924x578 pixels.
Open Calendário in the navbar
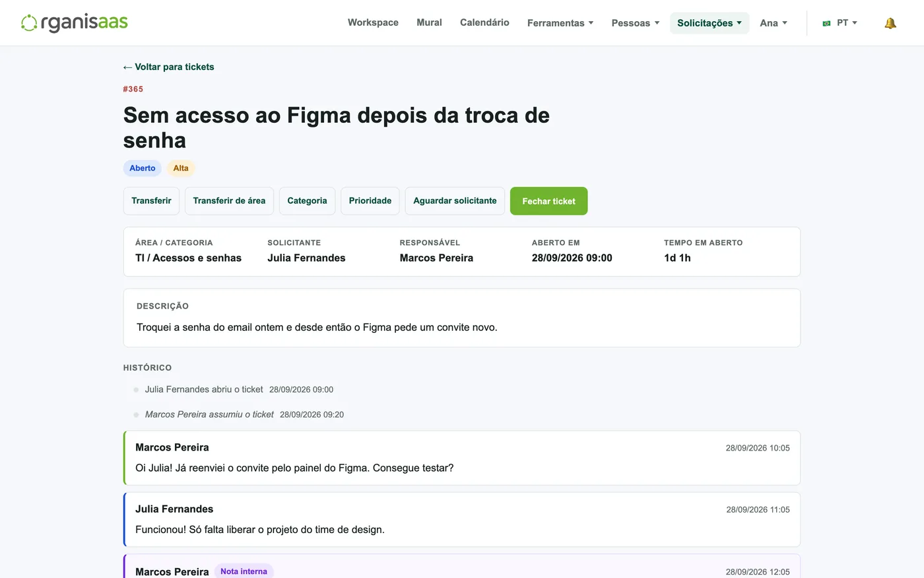click(484, 22)
